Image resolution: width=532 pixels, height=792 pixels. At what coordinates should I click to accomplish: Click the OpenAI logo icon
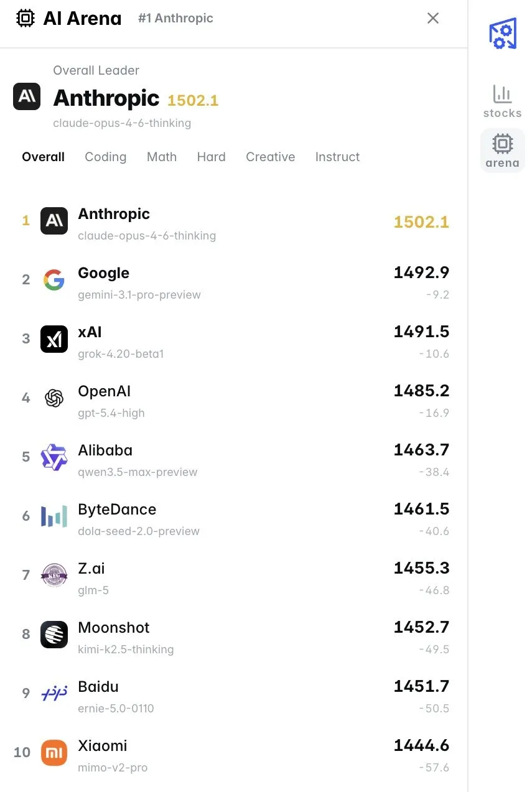pyautogui.click(x=54, y=398)
